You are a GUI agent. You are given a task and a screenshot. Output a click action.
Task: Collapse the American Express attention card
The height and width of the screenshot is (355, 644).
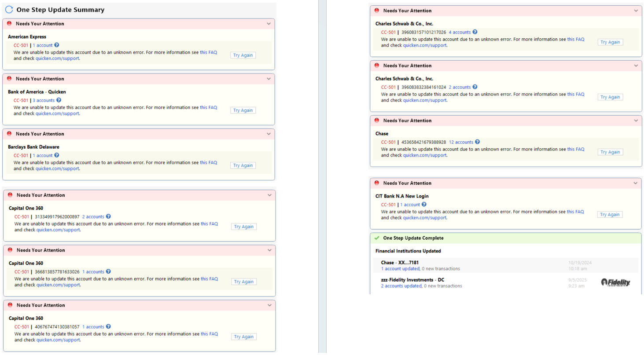[x=269, y=24]
